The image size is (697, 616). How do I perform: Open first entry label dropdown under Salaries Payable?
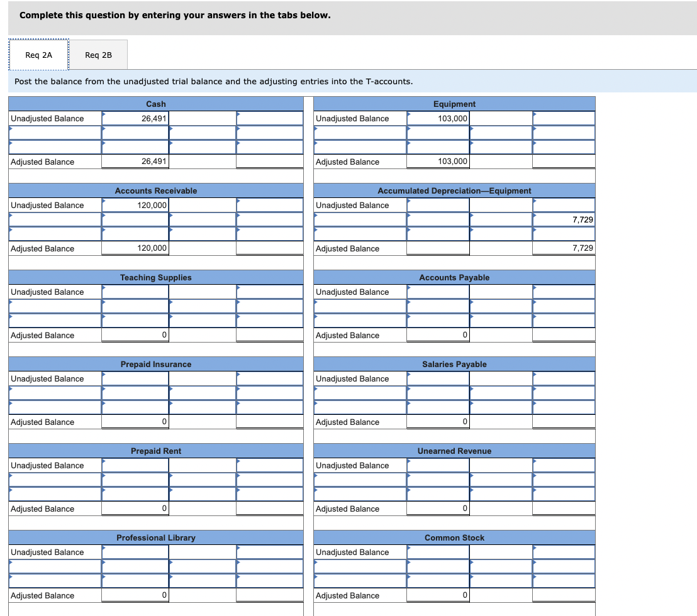click(360, 393)
